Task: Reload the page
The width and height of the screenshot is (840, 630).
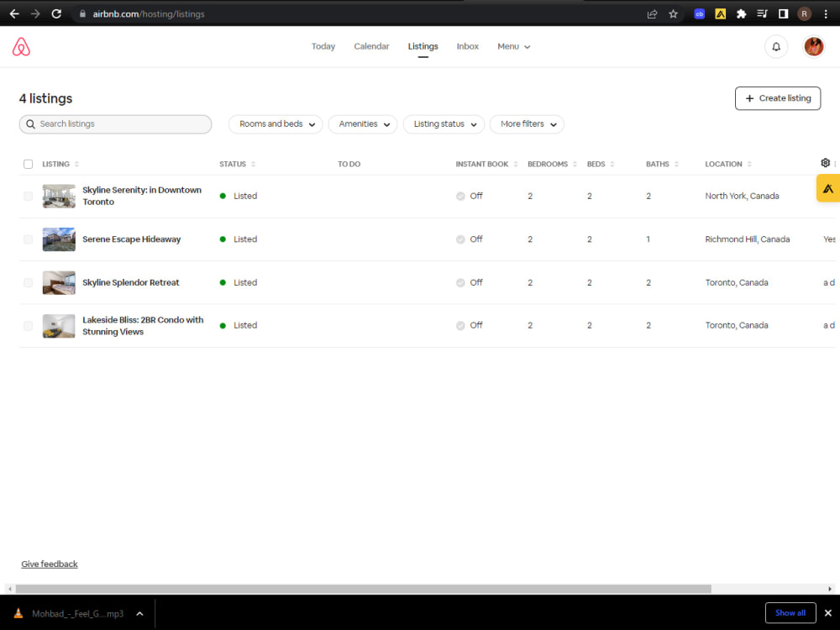Action: pos(56,14)
